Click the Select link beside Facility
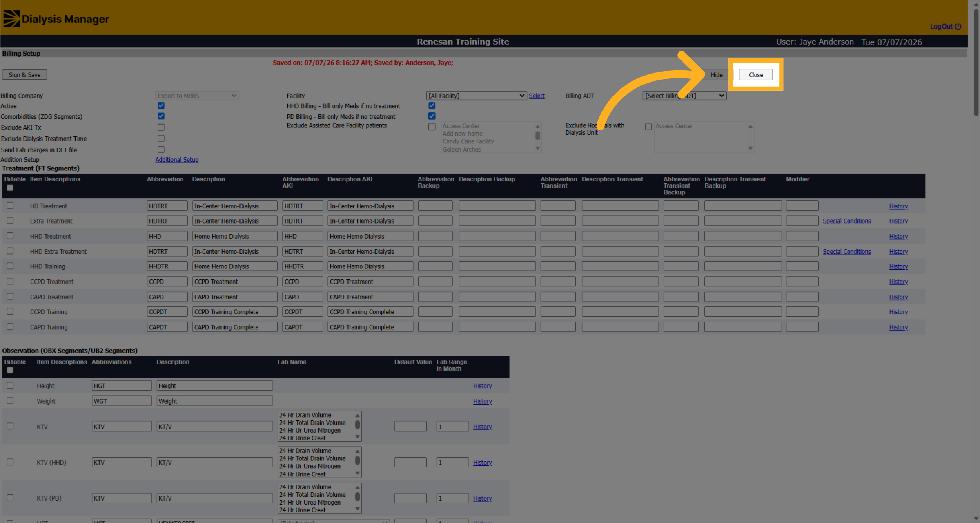This screenshot has height=523, width=980. pos(537,96)
